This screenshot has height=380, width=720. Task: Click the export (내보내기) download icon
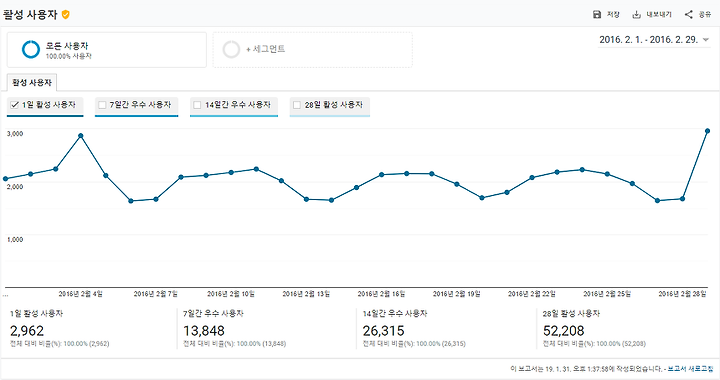[x=636, y=15]
